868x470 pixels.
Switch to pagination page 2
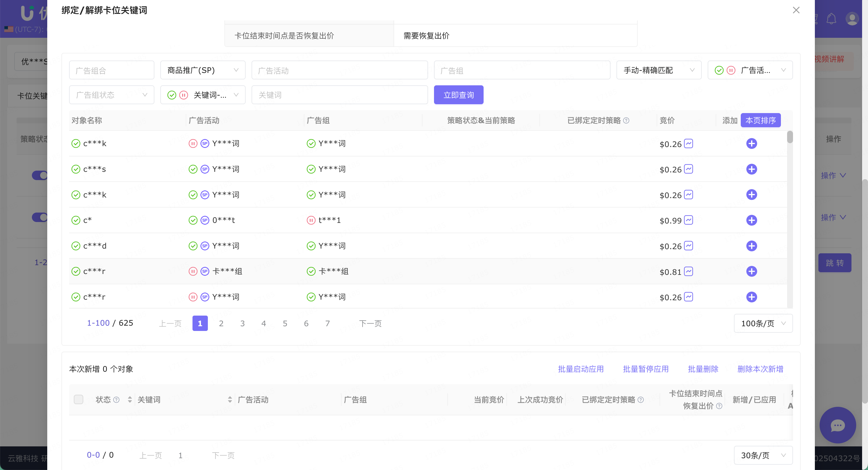[221, 323]
